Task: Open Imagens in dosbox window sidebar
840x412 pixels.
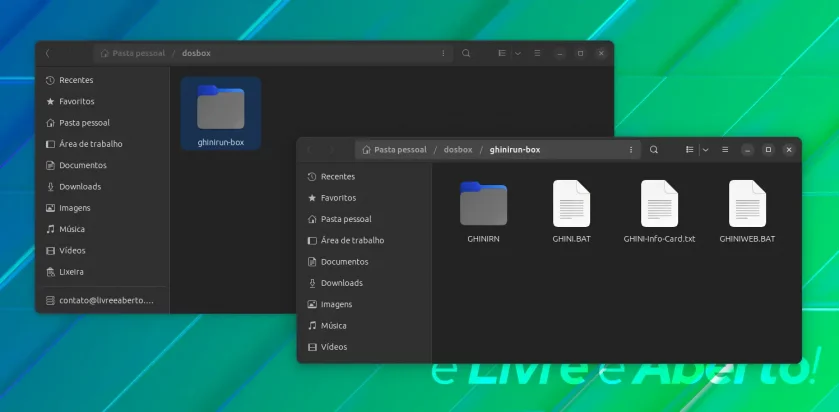Action: click(102, 208)
